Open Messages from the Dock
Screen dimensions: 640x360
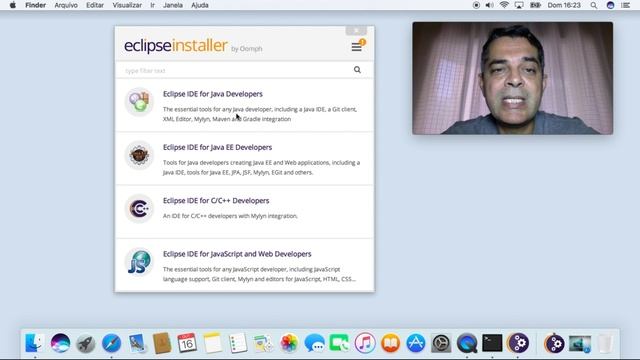click(x=314, y=343)
